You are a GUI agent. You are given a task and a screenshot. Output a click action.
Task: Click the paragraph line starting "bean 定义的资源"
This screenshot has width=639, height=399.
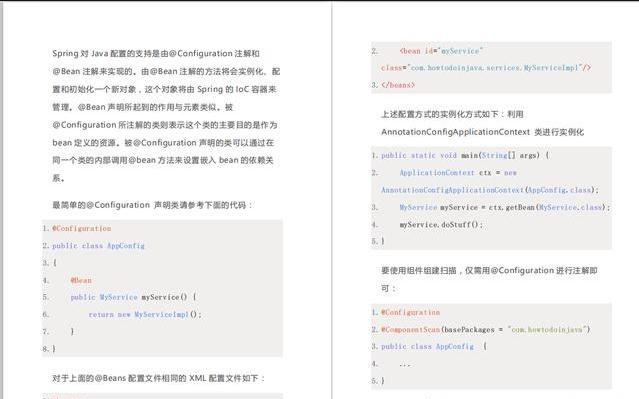click(163, 143)
